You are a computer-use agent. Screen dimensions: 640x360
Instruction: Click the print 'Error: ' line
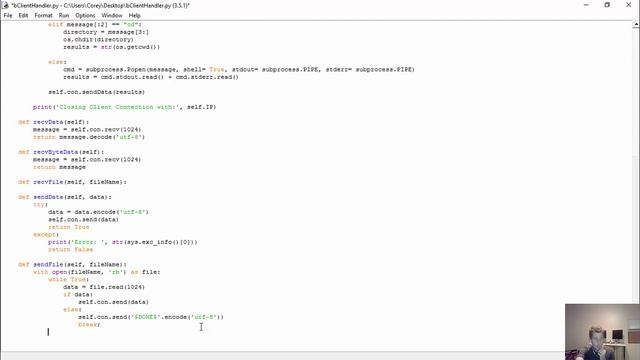tap(123, 242)
